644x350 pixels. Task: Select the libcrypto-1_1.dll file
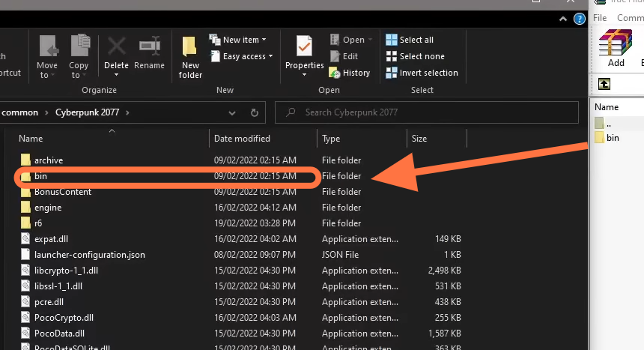point(66,271)
